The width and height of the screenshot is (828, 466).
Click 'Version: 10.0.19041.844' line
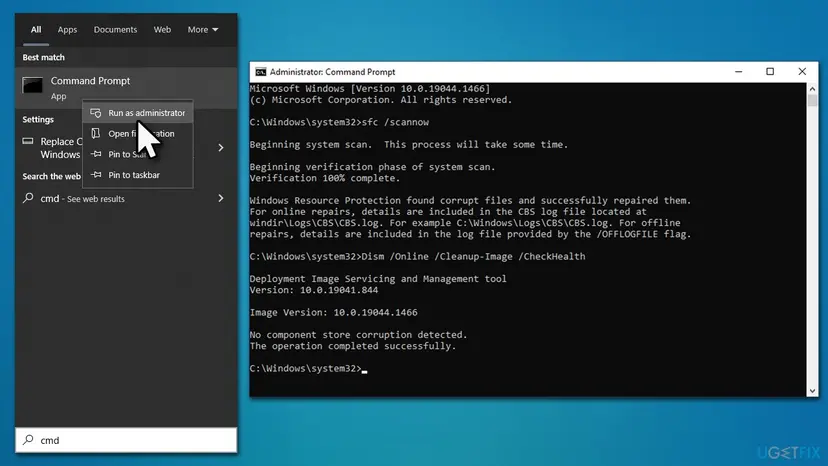click(314, 290)
